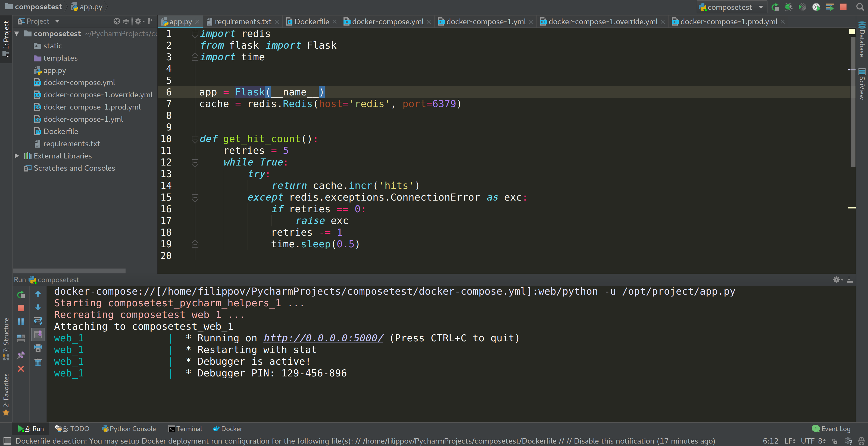Click the Event Log icon

click(816, 428)
